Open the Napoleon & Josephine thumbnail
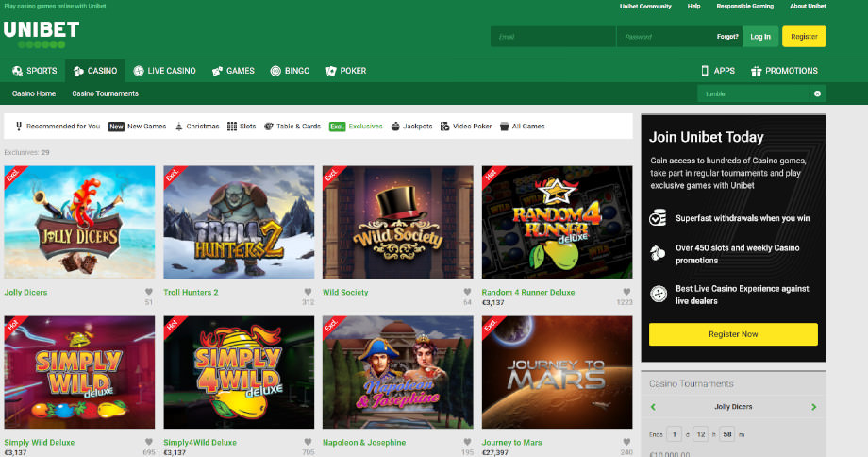The width and height of the screenshot is (868, 457). pyautogui.click(x=398, y=372)
